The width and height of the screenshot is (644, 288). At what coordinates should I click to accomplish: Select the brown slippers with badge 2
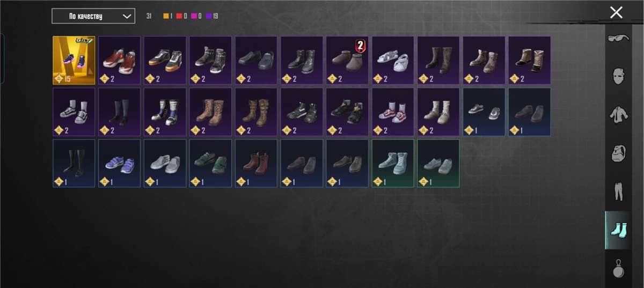(x=347, y=60)
